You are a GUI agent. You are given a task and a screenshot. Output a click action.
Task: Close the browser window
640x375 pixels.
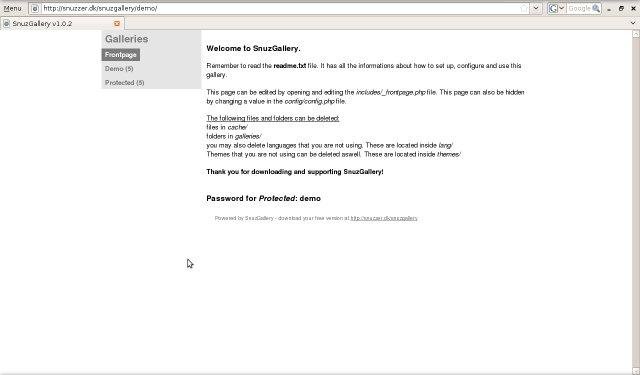point(633,8)
